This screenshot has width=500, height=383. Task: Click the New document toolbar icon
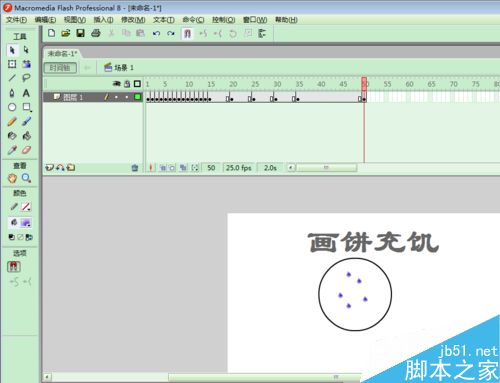(51, 33)
